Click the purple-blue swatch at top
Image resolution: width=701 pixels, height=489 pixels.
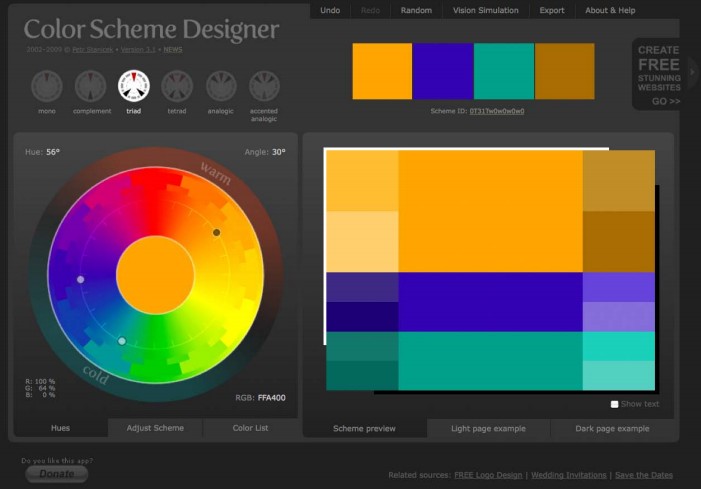coord(443,71)
